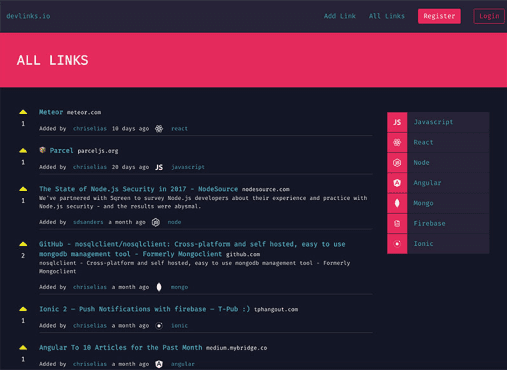The image size is (507, 370).
Task: Click the '10 days ago' timestamp
Action: click(130, 129)
